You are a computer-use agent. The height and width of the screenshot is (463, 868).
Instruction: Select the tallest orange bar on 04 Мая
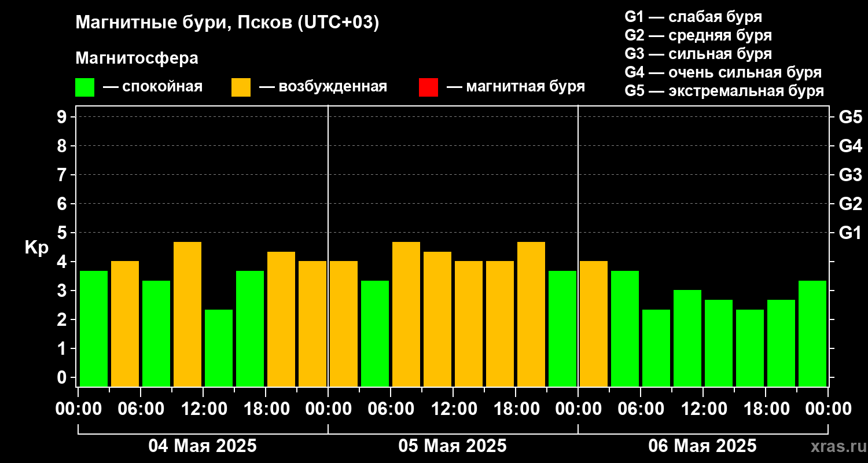click(x=187, y=314)
